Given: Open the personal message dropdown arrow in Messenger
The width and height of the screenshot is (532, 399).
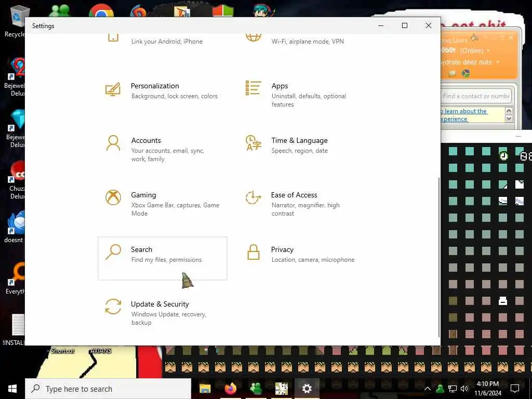Looking at the screenshot, I should [x=498, y=62].
